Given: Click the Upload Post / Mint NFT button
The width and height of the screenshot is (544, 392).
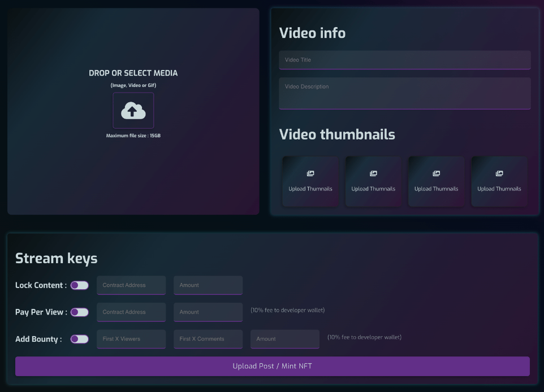Looking at the screenshot, I should click(x=273, y=367).
